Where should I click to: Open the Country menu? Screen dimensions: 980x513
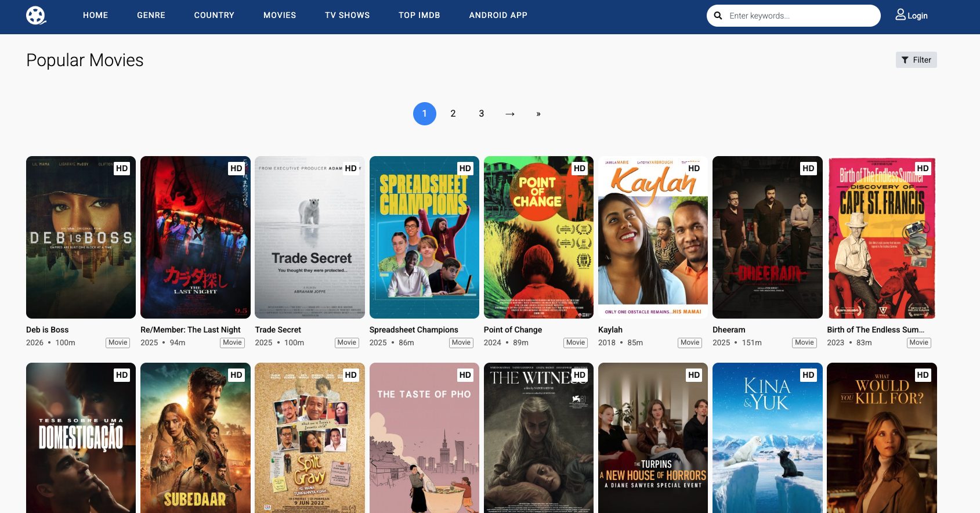[x=214, y=15]
